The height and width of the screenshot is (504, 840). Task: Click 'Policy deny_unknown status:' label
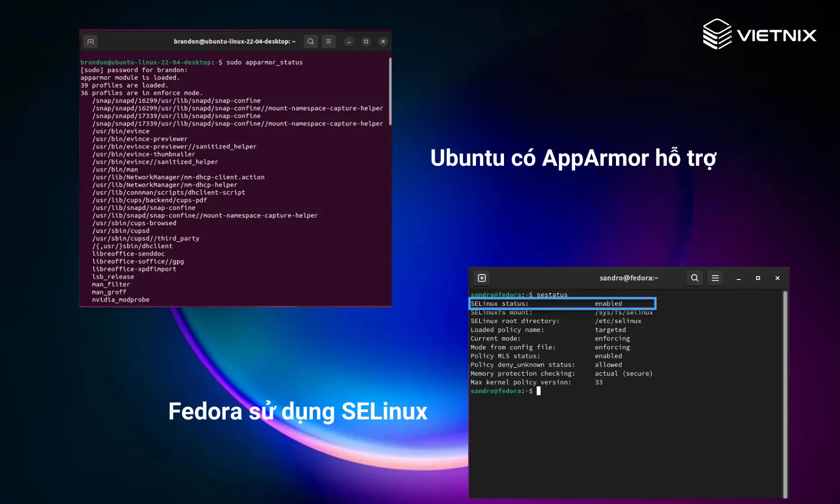pyautogui.click(x=522, y=365)
